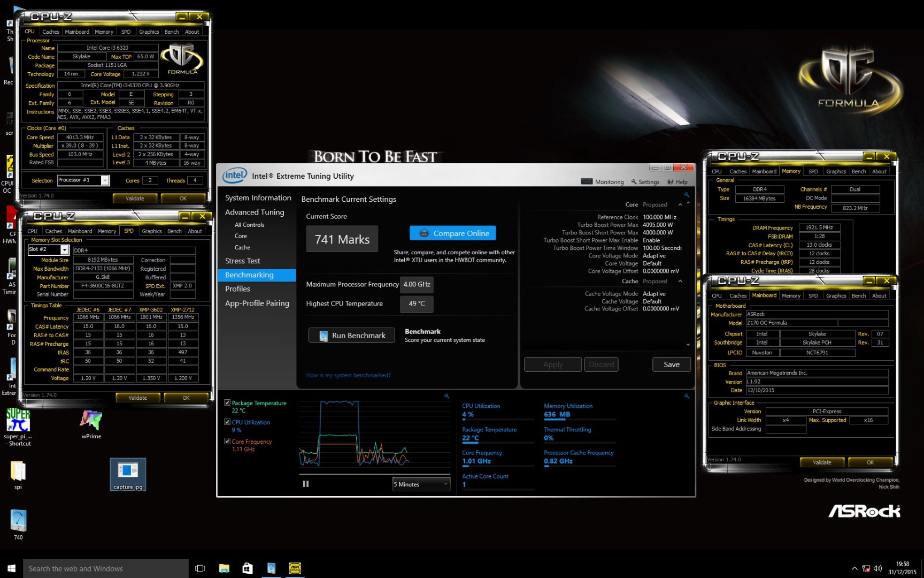Collapse the Cache Proposed section
Image resolution: width=924 pixels, height=578 pixels.
pyautogui.click(x=680, y=281)
